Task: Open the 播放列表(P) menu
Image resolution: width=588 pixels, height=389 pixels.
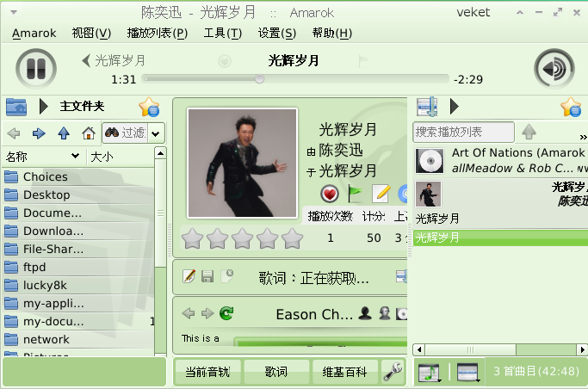Action: tap(158, 33)
